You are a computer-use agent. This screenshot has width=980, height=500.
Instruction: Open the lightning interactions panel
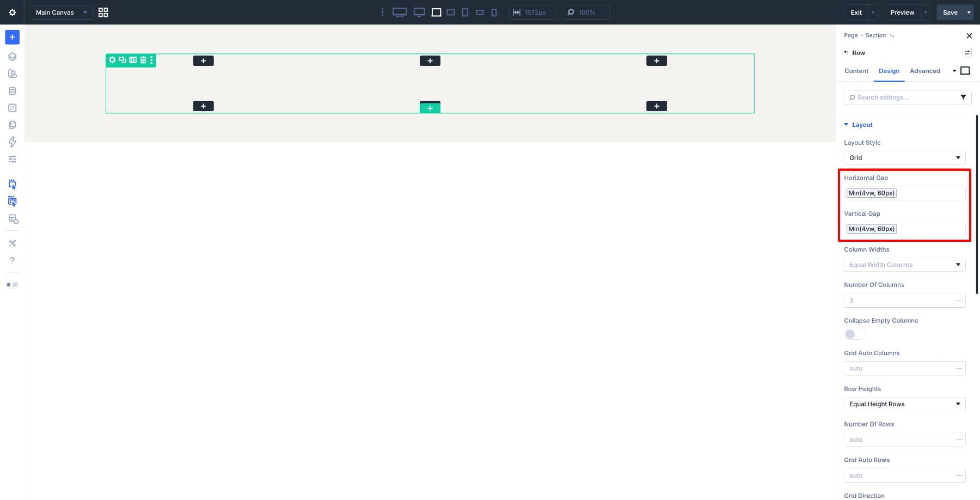point(12,142)
